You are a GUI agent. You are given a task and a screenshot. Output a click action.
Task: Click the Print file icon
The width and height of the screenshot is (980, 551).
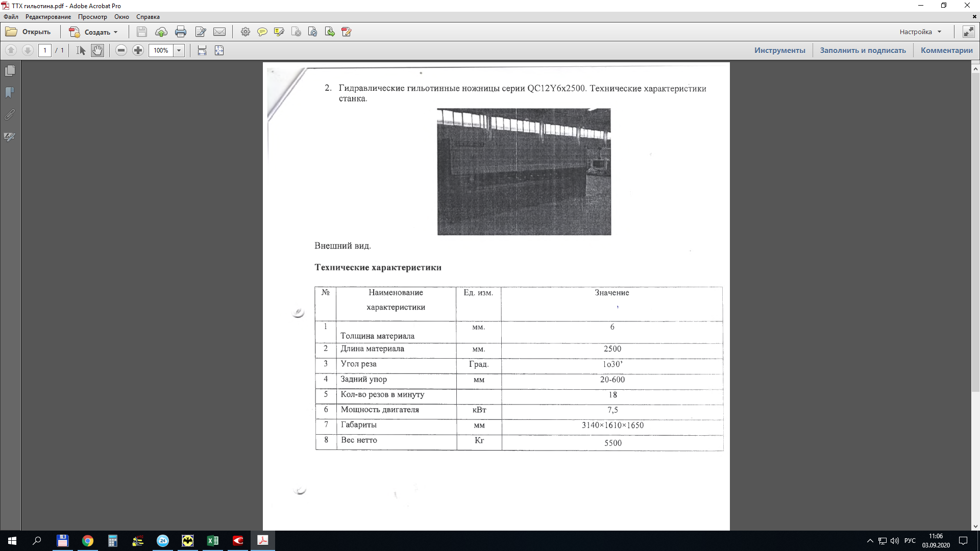point(181,32)
